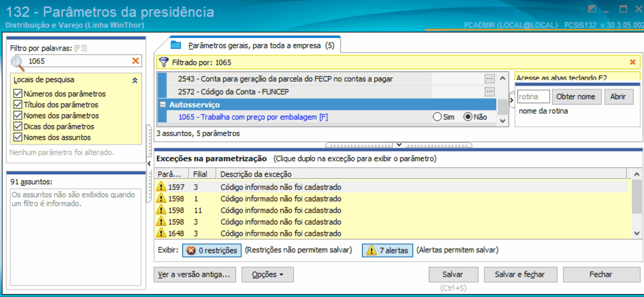Toggle 'Números dos parâmetros' checkbox
Viewport: 644px width, 297px height.
pyautogui.click(x=18, y=94)
